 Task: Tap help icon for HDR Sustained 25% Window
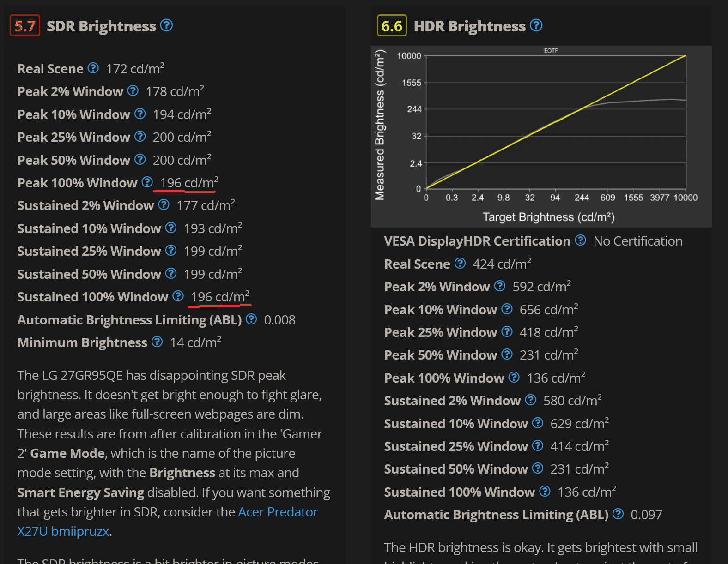coord(538,446)
